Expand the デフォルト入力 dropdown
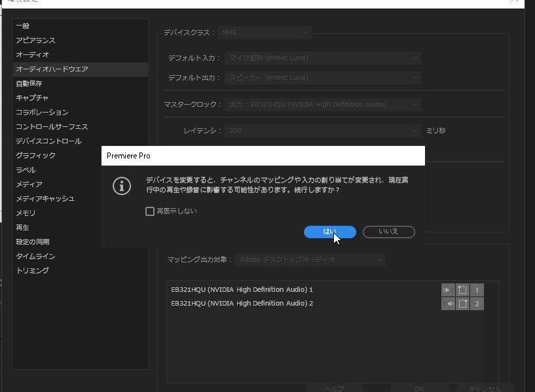 (x=323, y=58)
